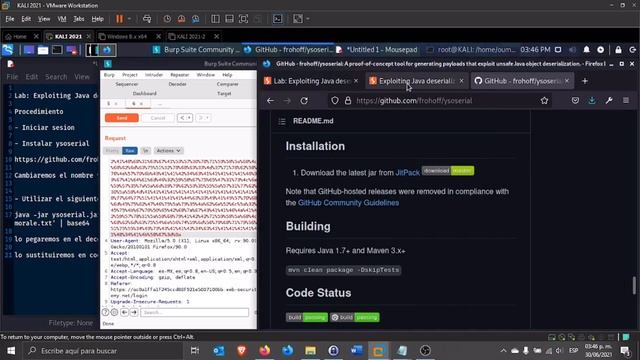The height and width of the screenshot is (360, 640).
Task: Toggle VMware thumbnail bar view icon
Action: pos(229,19)
